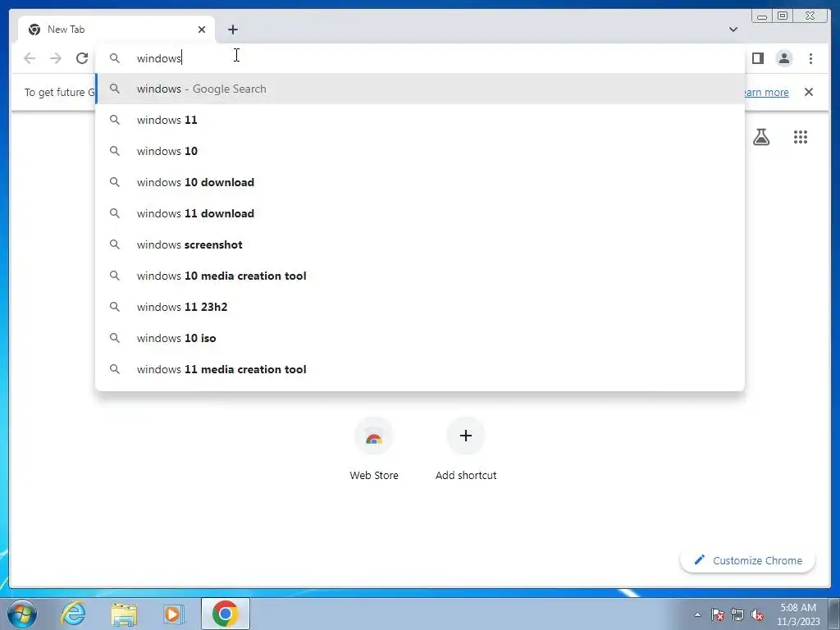Click the search icon beside 'windows 11'
This screenshot has width=840, height=630.
[115, 120]
